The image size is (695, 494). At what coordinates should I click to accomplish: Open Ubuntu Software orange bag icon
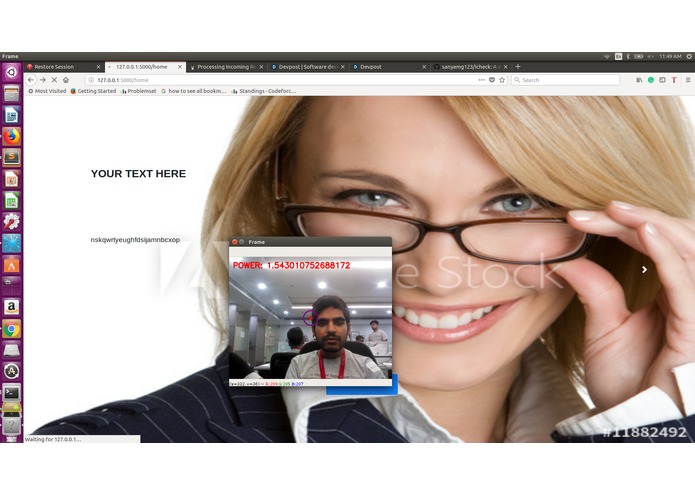[12, 265]
